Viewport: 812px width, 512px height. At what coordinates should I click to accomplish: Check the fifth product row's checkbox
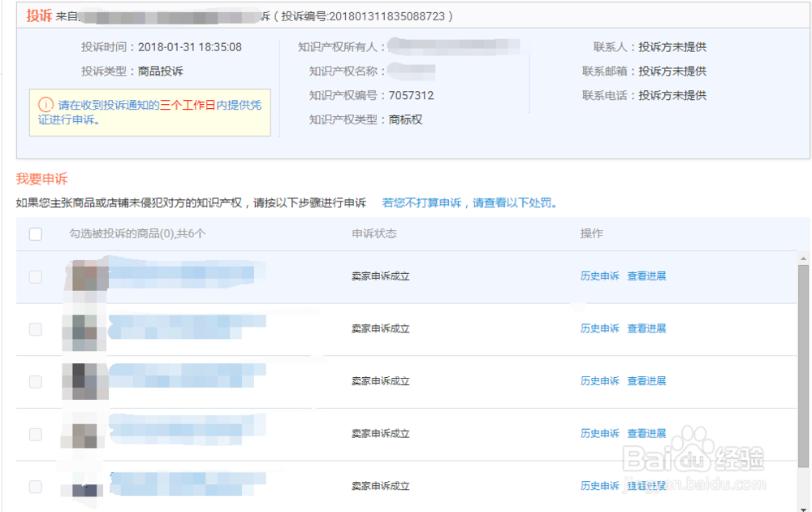point(36,486)
